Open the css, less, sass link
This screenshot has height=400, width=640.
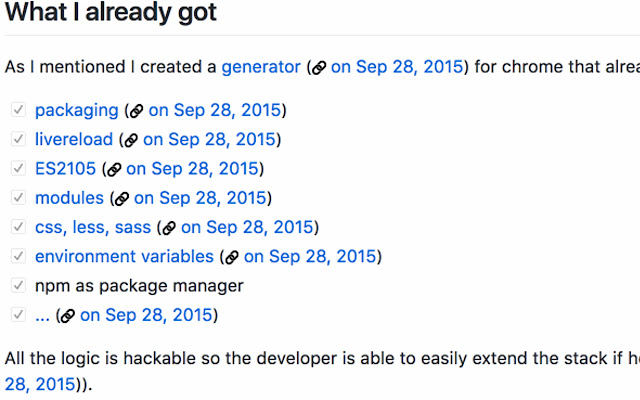pyautogui.click(x=92, y=227)
